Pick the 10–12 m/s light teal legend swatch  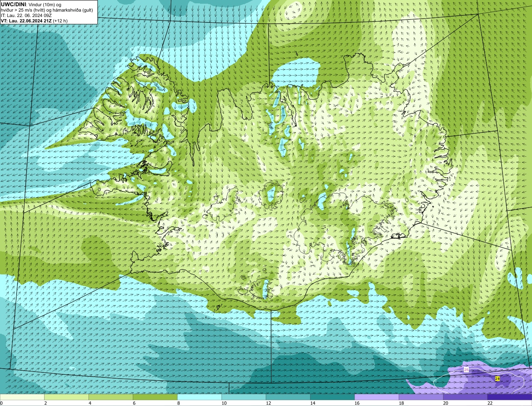click(x=244, y=397)
